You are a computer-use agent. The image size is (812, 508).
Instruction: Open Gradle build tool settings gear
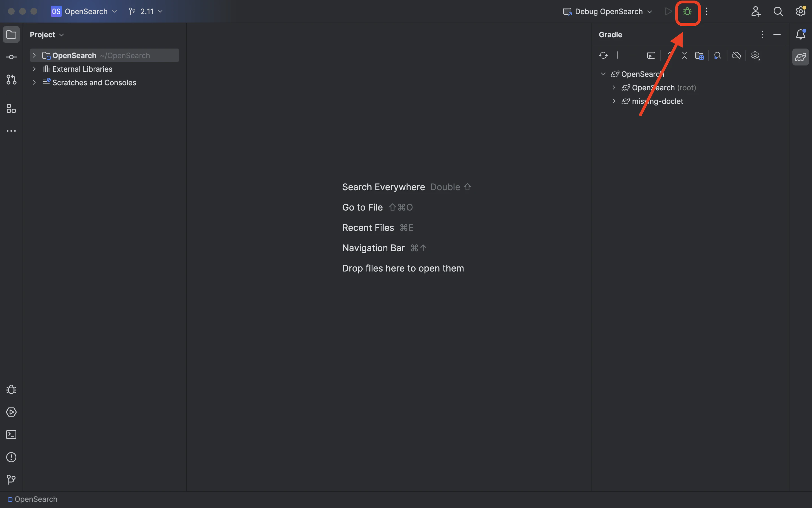pos(755,55)
